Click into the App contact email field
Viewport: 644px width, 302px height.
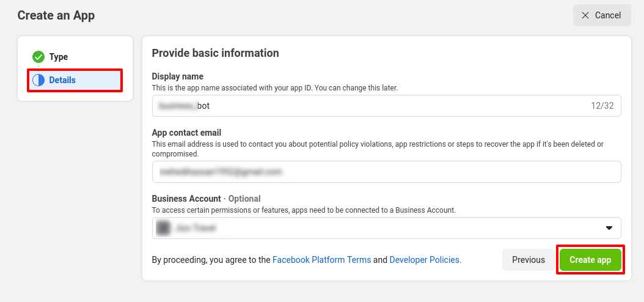click(386, 172)
